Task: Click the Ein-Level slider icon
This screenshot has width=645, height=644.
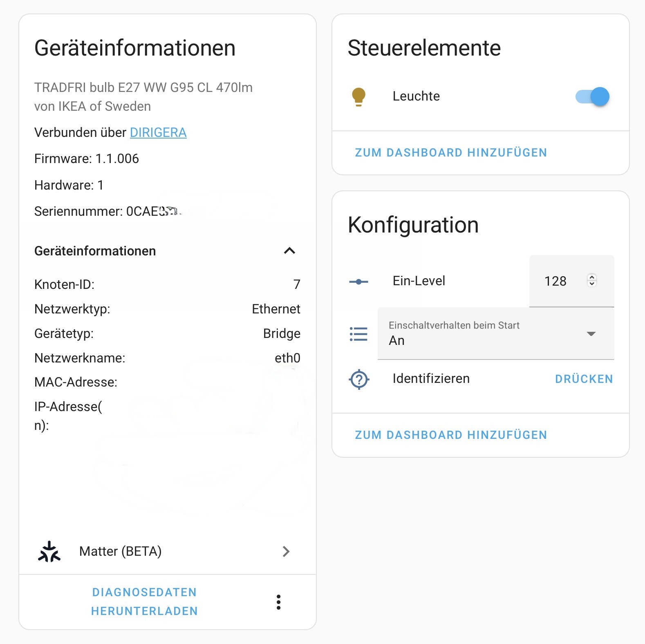Action: click(358, 282)
